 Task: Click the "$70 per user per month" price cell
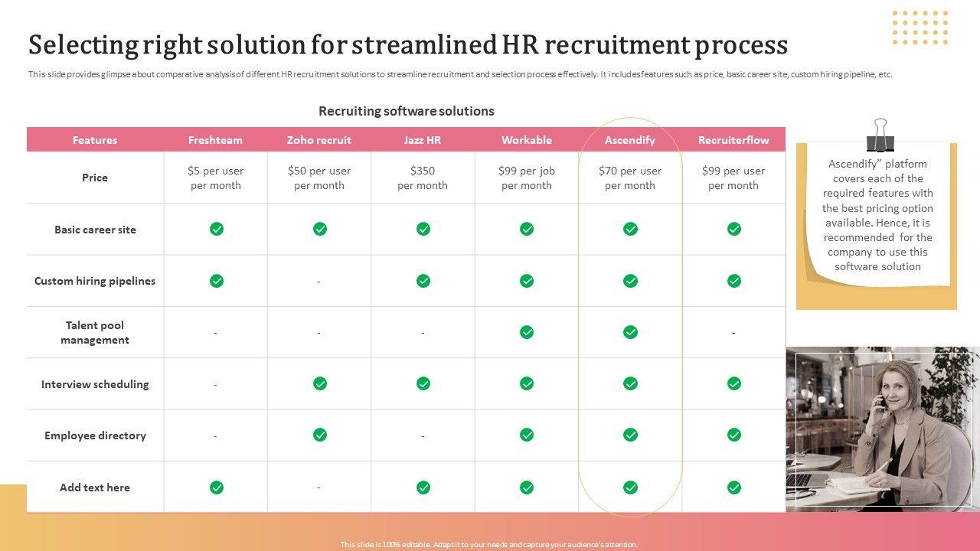(630, 178)
